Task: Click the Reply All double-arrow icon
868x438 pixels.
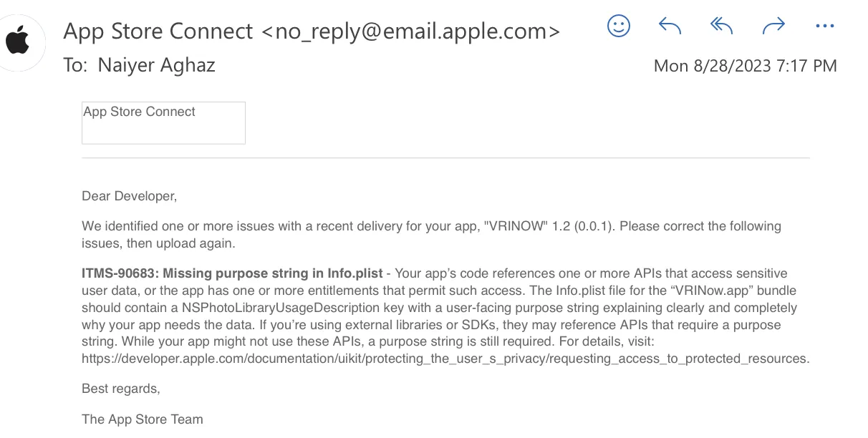Action: pyautogui.click(x=721, y=26)
